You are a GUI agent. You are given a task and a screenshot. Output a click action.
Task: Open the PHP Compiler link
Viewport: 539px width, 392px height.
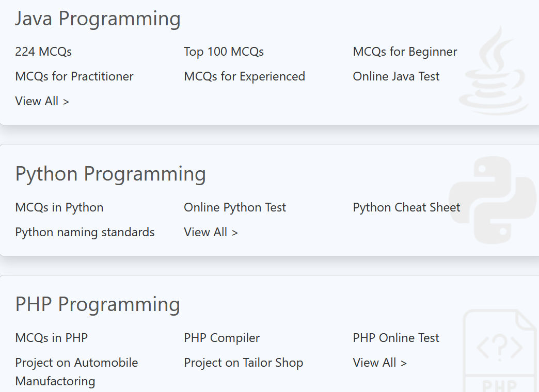click(x=221, y=338)
